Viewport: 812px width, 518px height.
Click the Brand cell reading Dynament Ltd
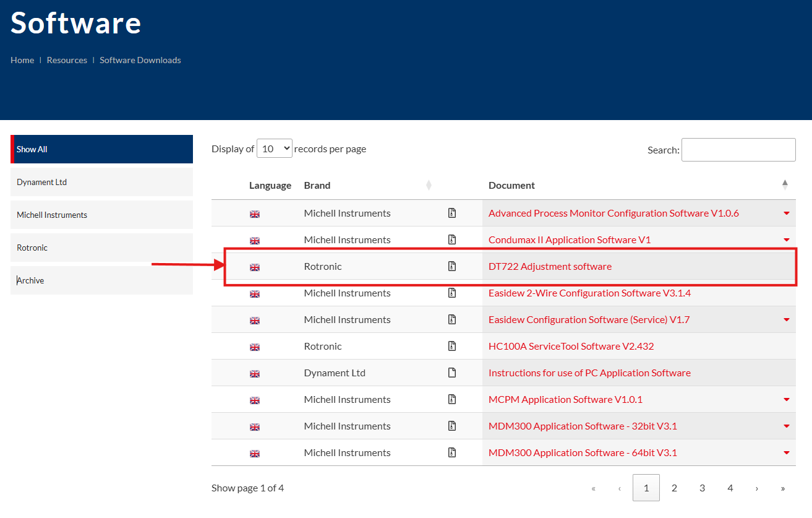tap(335, 373)
